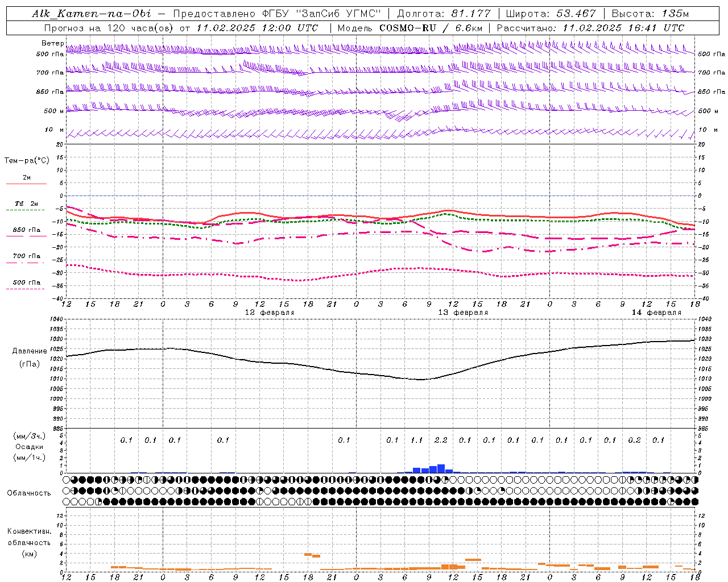Click the 'Широта: 53.467' latitude value
The width and height of the screenshot is (728, 582).
point(551,13)
